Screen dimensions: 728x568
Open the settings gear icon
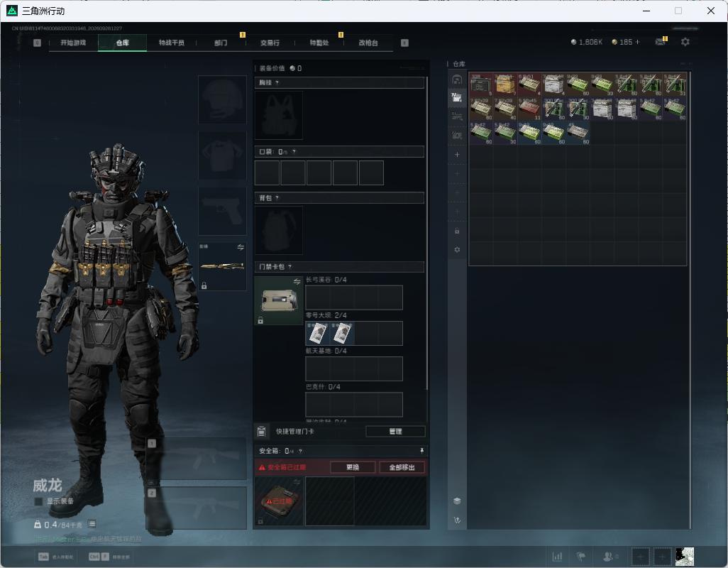click(x=685, y=42)
